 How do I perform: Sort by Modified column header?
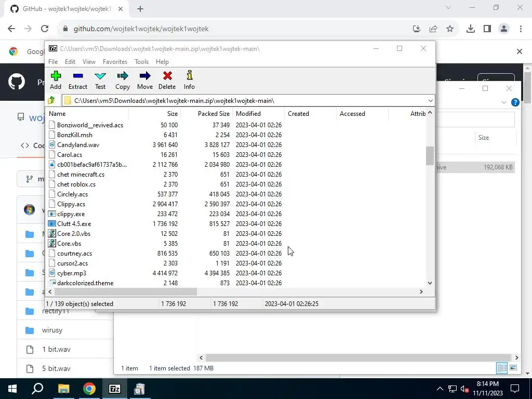[x=259, y=114]
